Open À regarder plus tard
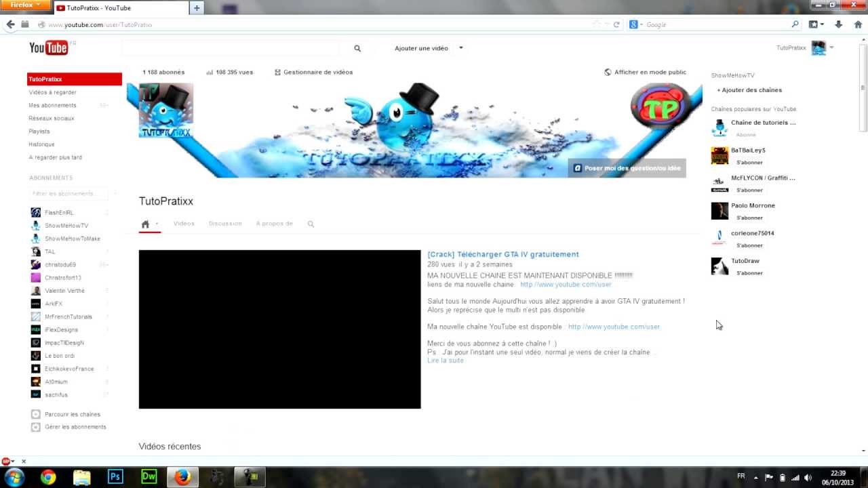Image resolution: width=868 pixels, height=488 pixels. pos(55,157)
